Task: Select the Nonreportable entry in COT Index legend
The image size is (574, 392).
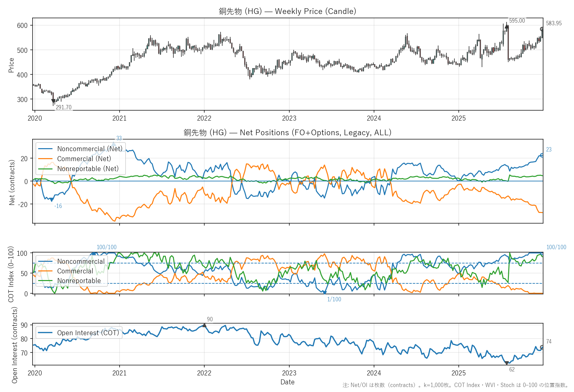Action: [79, 281]
